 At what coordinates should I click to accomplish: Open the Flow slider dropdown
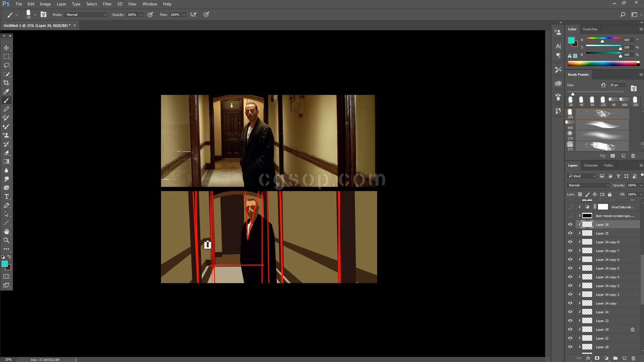click(x=184, y=14)
